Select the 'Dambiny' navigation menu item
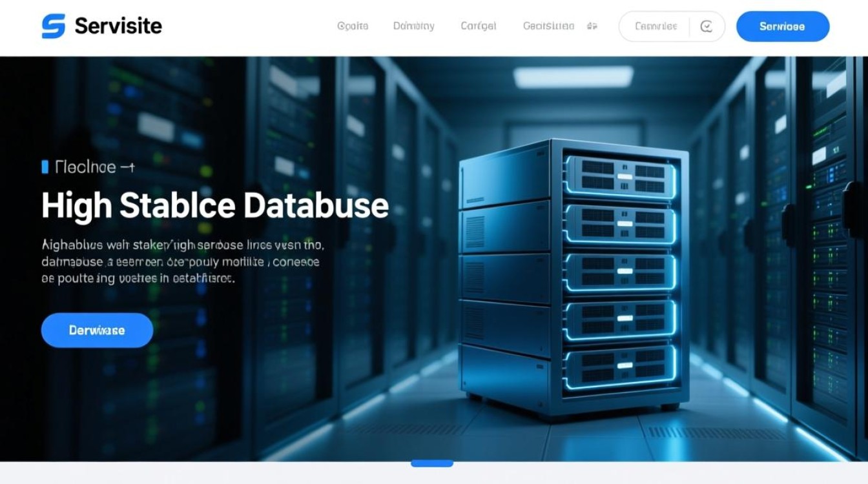Image resolution: width=868 pixels, height=484 pixels. coord(413,26)
